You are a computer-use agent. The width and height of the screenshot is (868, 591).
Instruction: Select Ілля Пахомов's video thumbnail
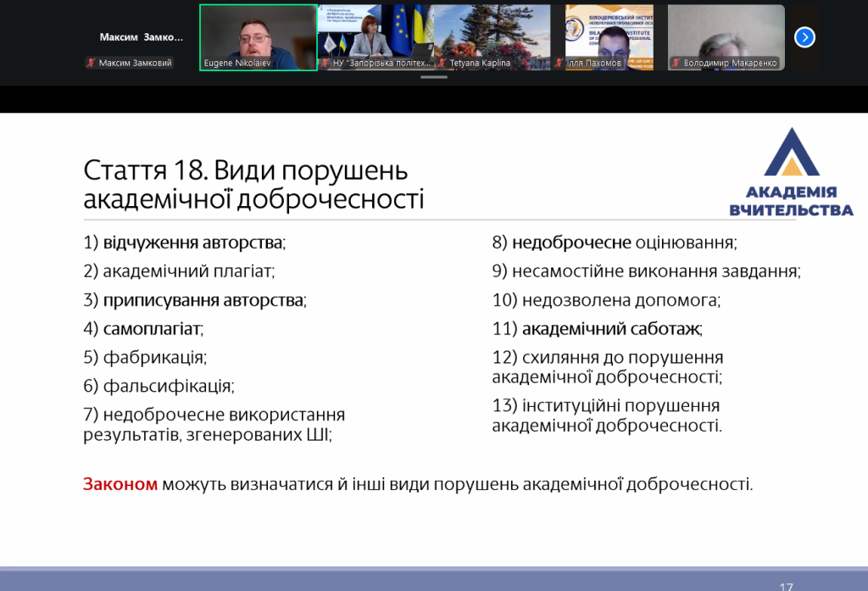[x=609, y=34]
